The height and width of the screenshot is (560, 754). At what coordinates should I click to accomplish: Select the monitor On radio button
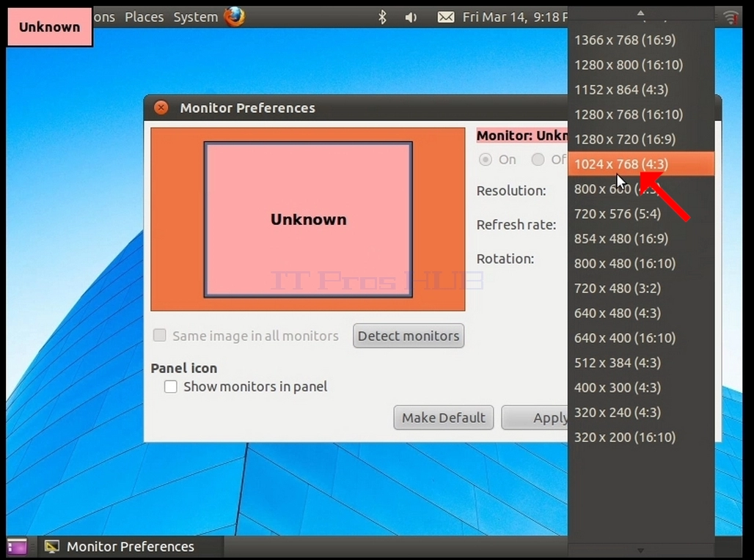click(x=486, y=160)
